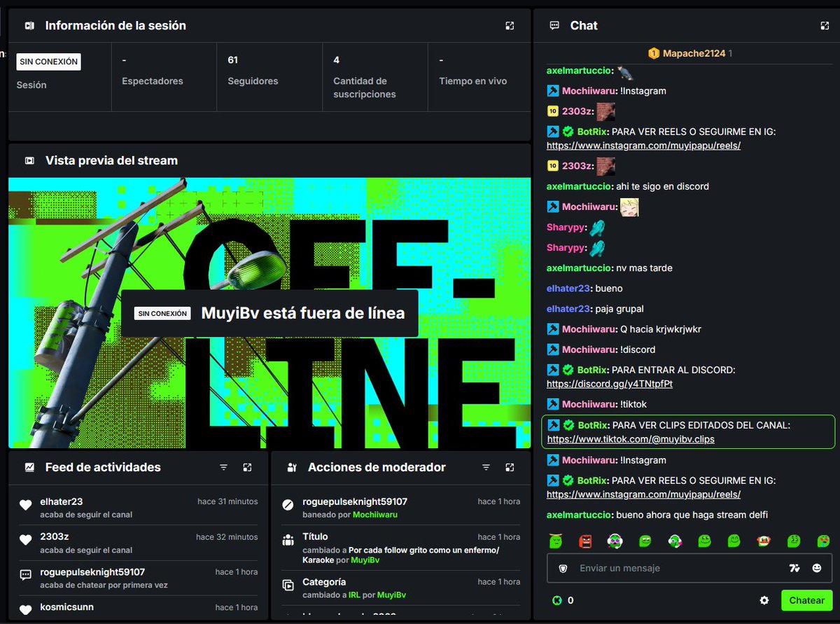
Task: Open the 7TV emote menu
Action: click(x=794, y=568)
